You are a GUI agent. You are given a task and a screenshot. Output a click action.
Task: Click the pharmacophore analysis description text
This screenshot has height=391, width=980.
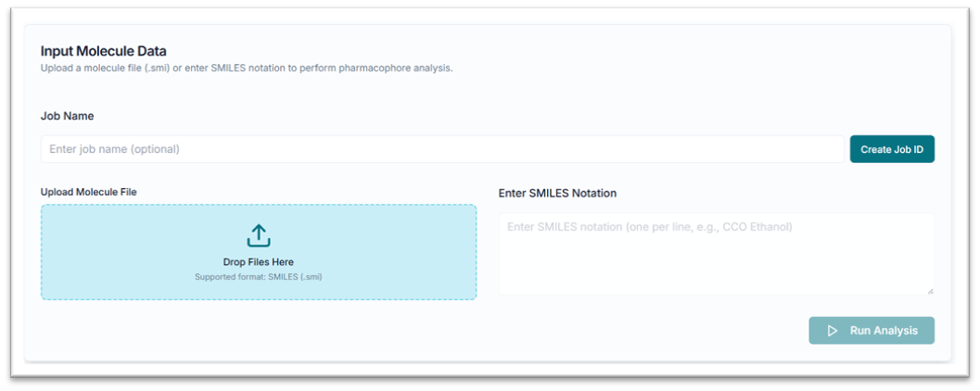pos(247,69)
